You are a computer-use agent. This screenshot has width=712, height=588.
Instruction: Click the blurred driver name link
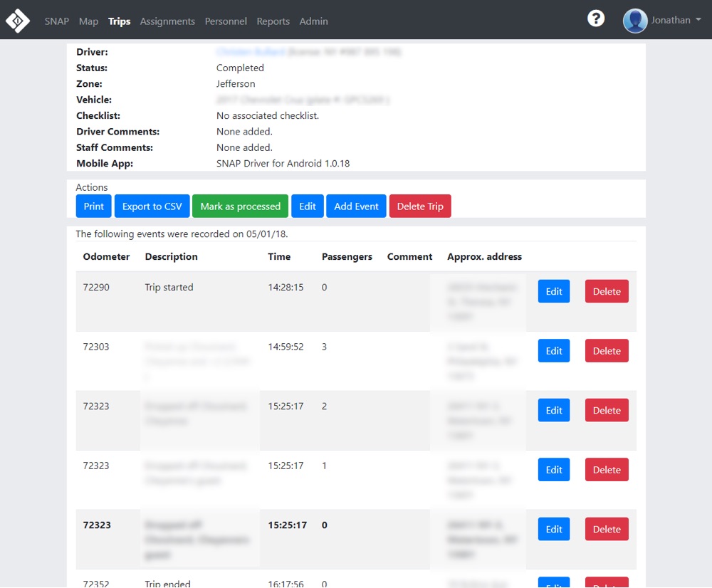pos(251,52)
